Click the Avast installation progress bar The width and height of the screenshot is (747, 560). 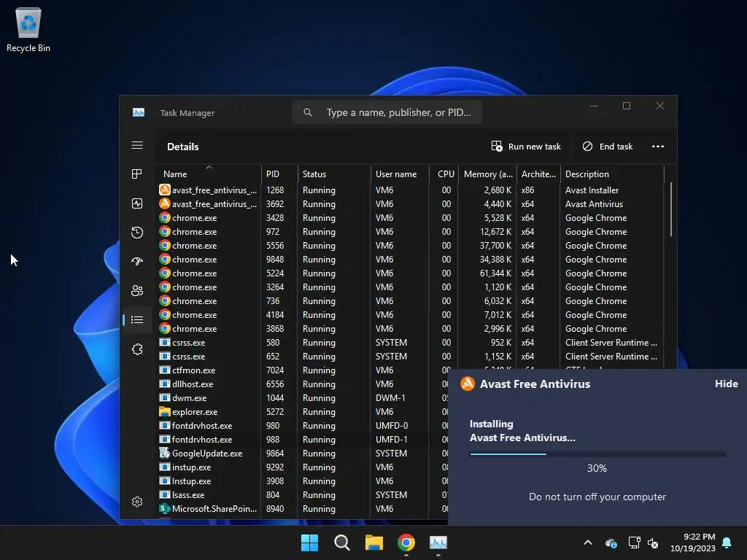[598, 454]
